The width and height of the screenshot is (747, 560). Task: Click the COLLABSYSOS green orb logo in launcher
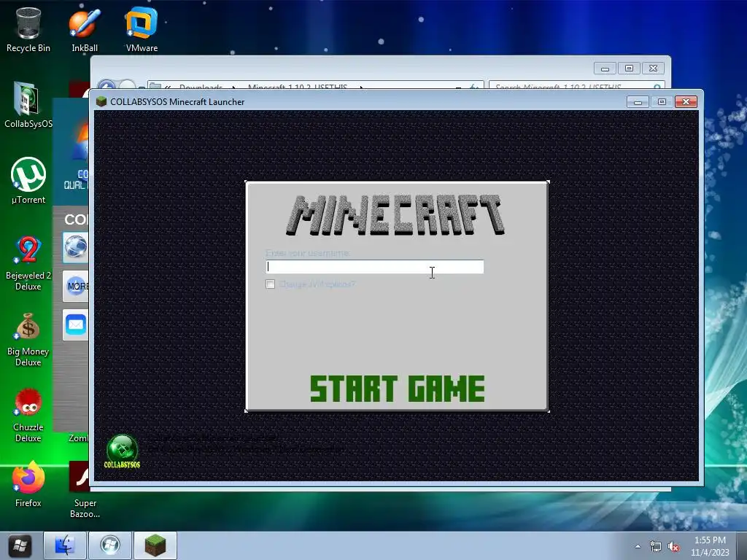pyautogui.click(x=122, y=451)
